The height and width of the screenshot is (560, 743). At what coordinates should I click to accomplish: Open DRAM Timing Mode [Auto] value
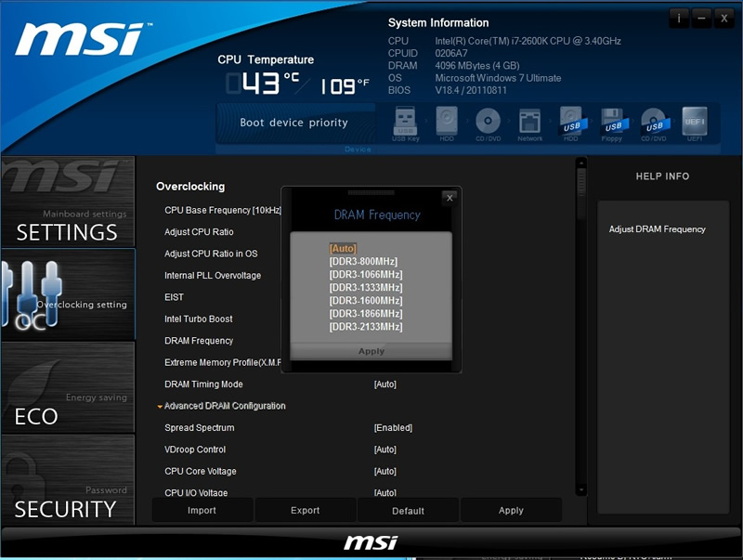(385, 384)
